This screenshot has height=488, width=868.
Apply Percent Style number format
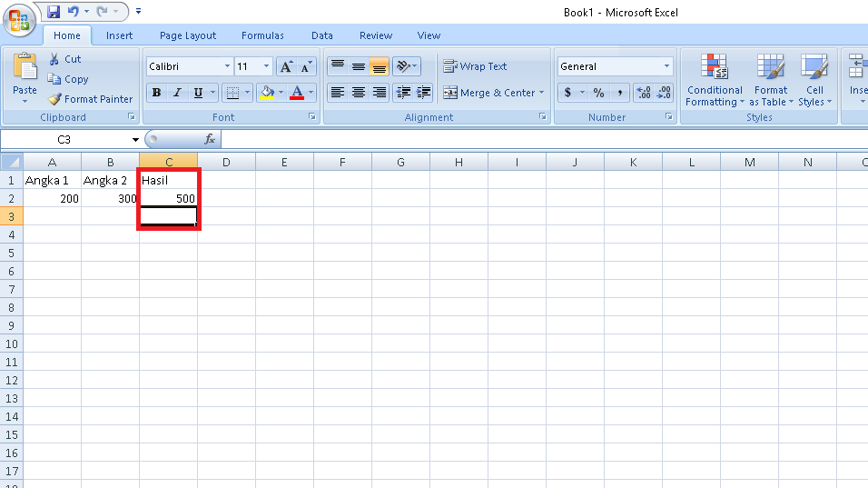[x=599, y=93]
